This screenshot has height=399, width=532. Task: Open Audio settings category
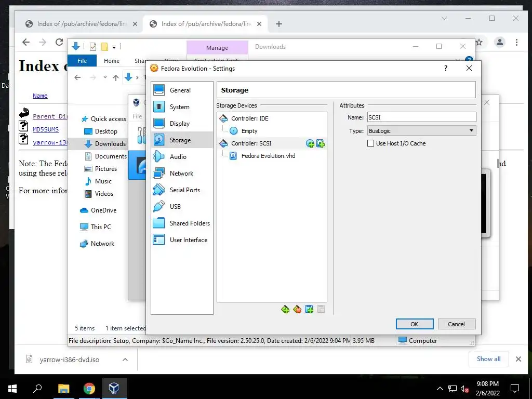[x=182, y=156]
